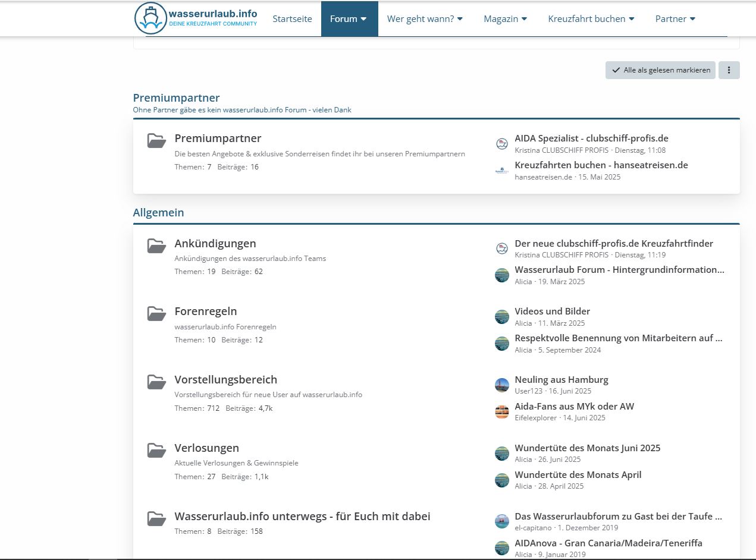756x560 pixels.
Task: Open the Premiumpartner forum title in the card
Action: (x=218, y=138)
